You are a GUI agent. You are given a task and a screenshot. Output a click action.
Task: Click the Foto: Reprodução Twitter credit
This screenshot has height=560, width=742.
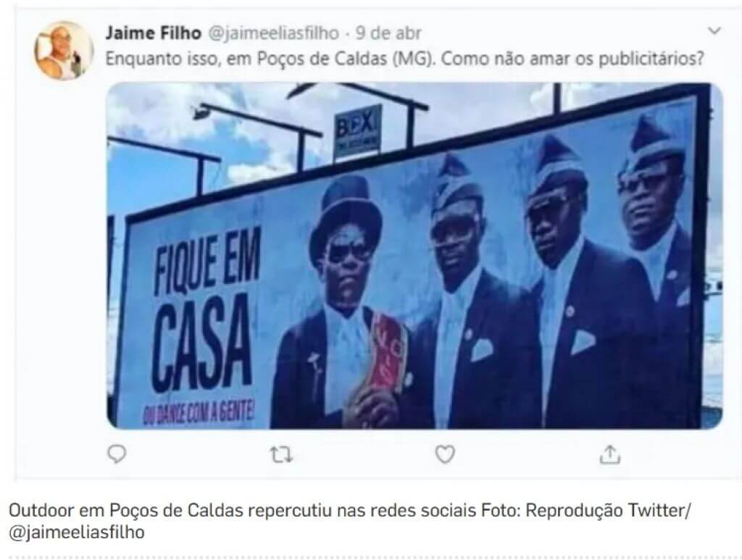click(x=585, y=510)
